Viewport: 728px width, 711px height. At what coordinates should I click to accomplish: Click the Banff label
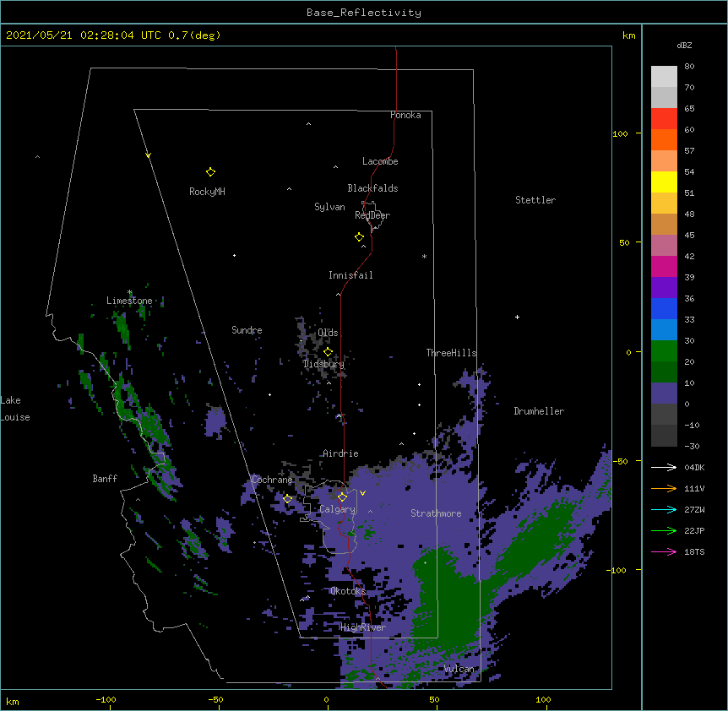105,479
